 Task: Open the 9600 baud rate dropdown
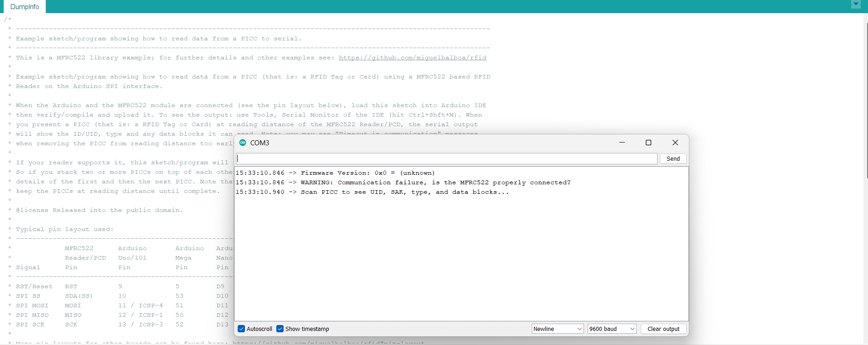pyautogui.click(x=612, y=329)
